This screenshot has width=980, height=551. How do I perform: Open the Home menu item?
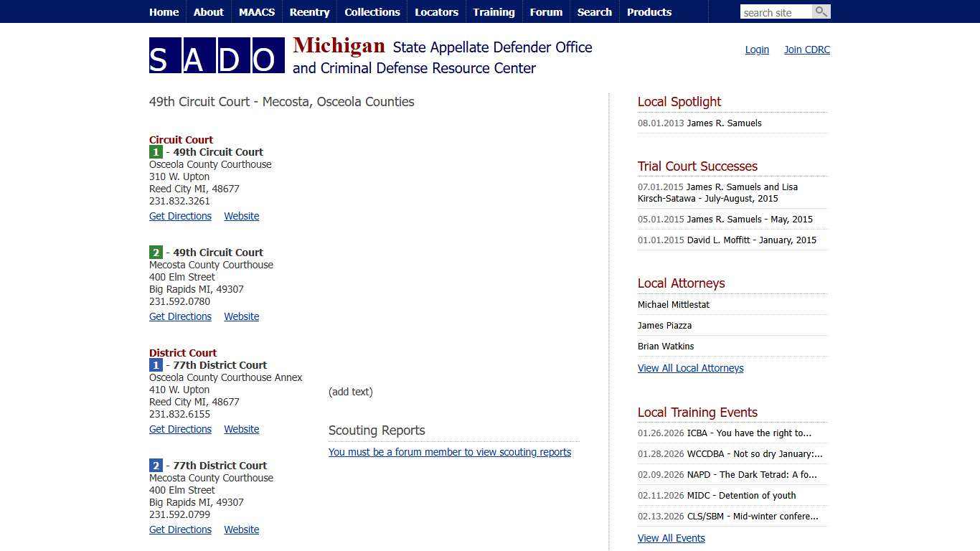point(164,11)
